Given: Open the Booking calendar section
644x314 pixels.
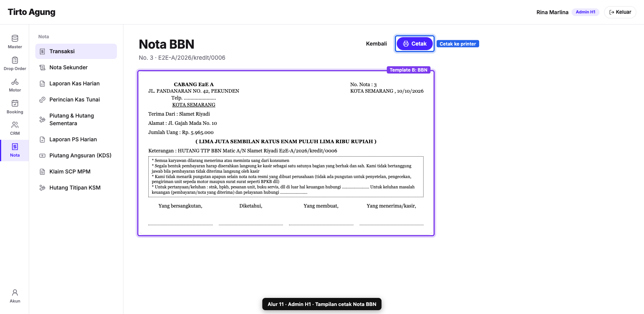Looking at the screenshot, I should click(15, 107).
